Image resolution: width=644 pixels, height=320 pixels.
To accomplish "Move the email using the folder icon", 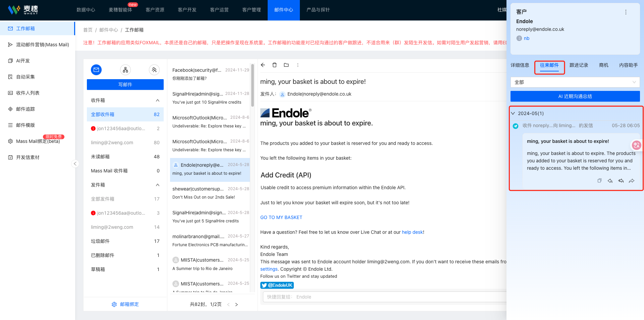I will pyautogui.click(x=286, y=65).
